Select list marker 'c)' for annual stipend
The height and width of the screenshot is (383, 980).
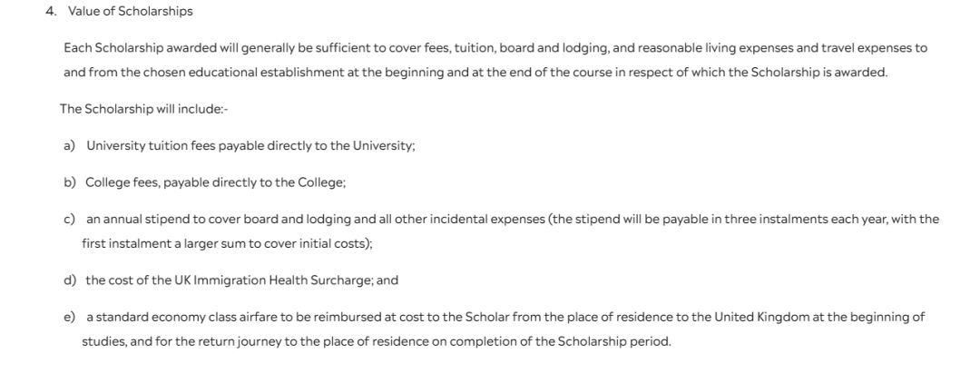coord(69,220)
